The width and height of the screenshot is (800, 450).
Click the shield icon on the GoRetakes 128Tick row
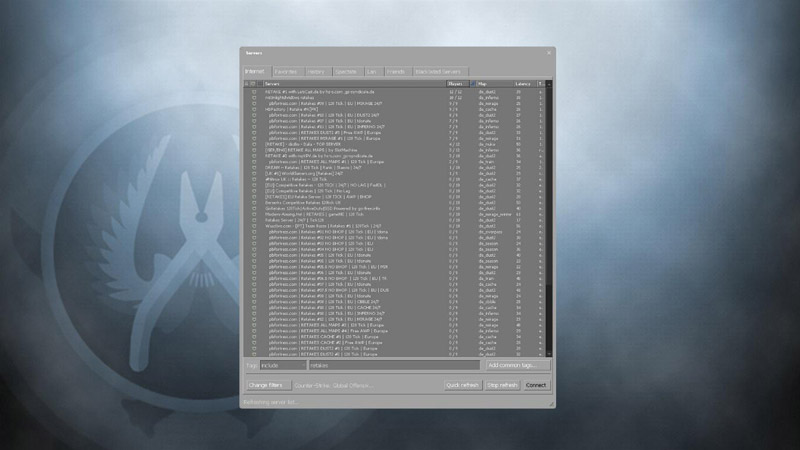pyautogui.click(x=254, y=209)
